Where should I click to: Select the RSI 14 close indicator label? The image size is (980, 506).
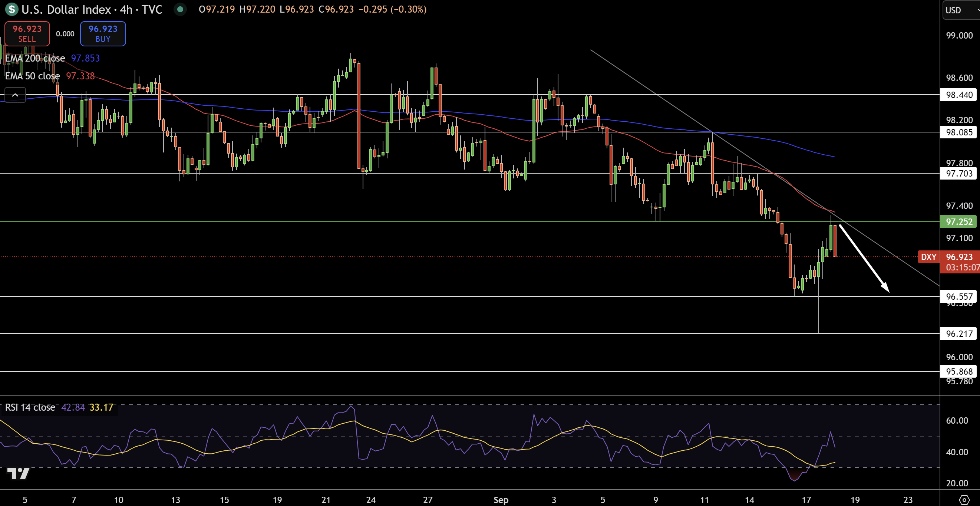tap(30, 407)
